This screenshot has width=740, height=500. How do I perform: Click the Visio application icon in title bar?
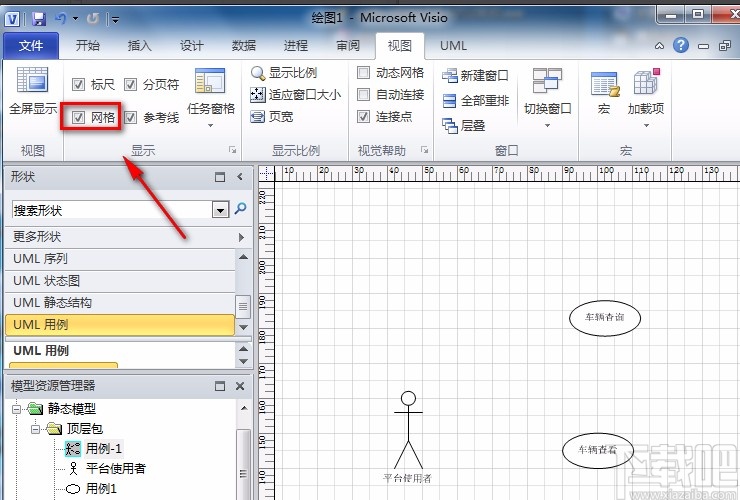pos(12,19)
